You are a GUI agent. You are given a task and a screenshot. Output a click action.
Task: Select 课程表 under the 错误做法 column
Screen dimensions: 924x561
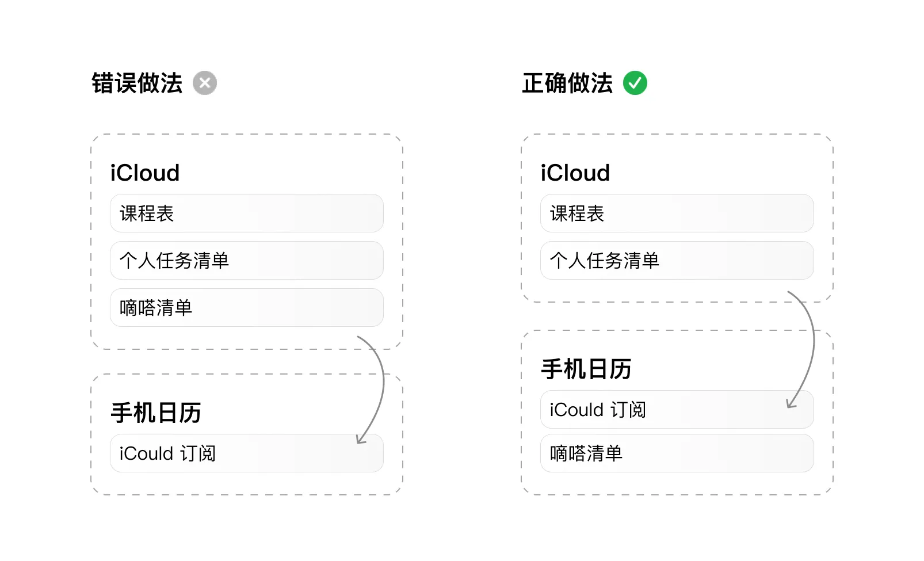[246, 213]
